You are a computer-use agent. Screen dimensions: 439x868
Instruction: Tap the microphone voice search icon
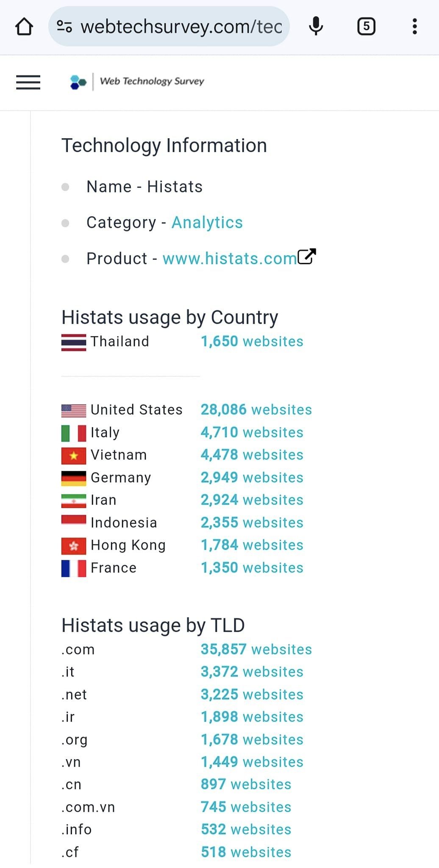316,26
